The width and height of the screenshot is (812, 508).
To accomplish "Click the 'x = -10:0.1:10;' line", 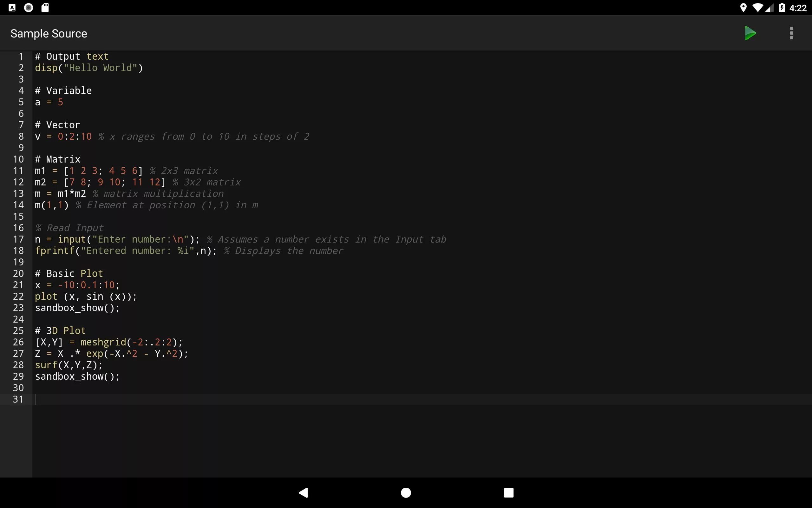I will pos(77,285).
